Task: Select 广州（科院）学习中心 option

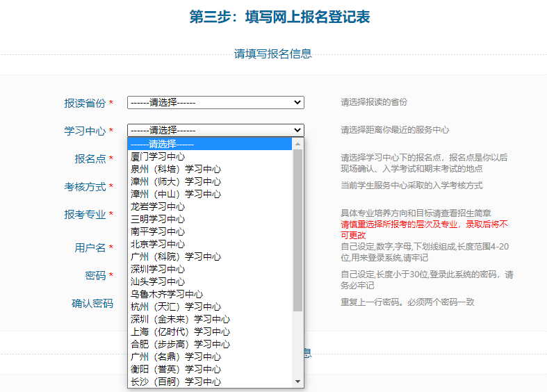Action: (x=210, y=256)
